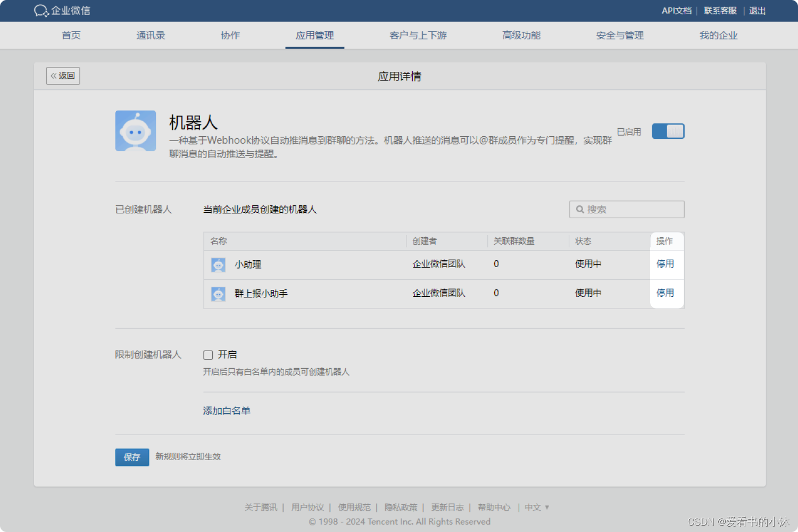Click the 操作 column header
This screenshot has height=532, width=798.
(664, 241)
